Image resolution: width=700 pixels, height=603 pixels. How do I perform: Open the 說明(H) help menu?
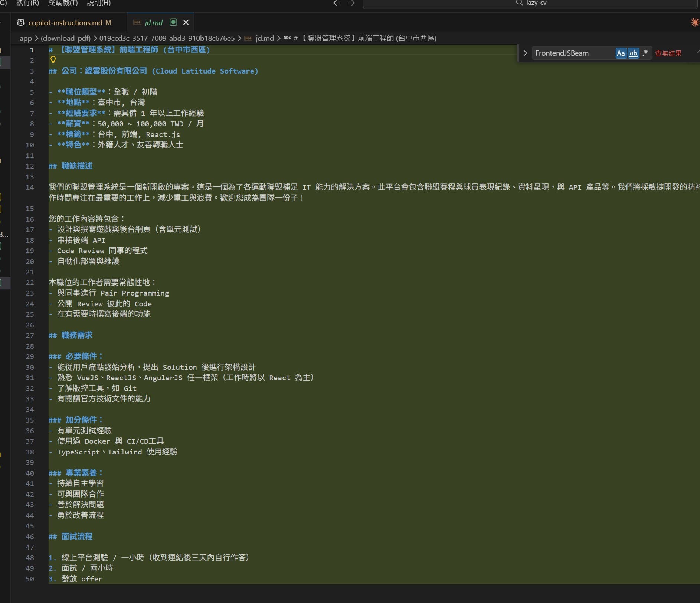98,3
